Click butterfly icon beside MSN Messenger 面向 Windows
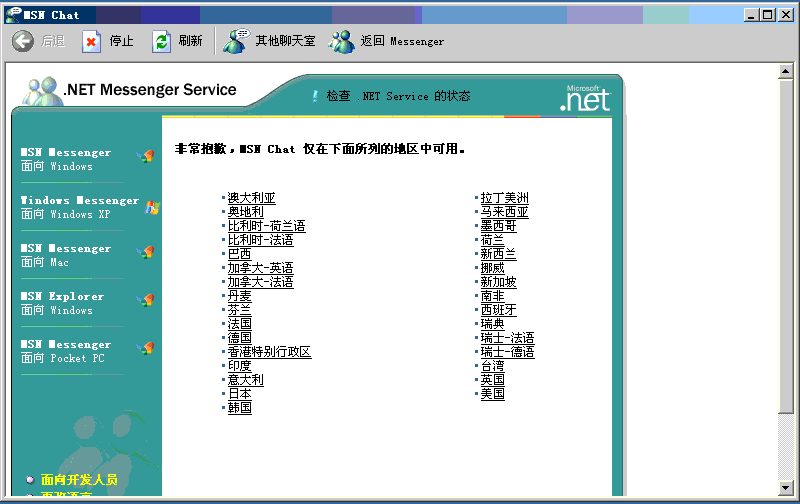This screenshot has width=800, height=504. coord(146,157)
